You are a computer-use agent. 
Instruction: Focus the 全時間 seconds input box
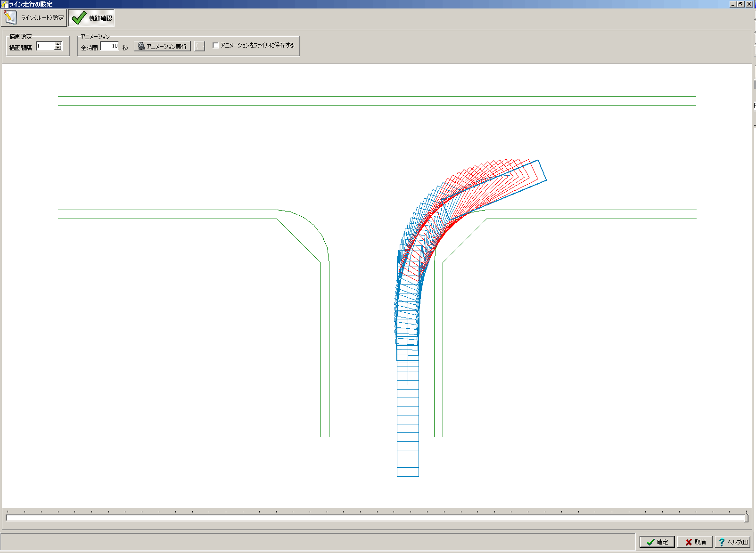pyautogui.click(x=109, y=46)
